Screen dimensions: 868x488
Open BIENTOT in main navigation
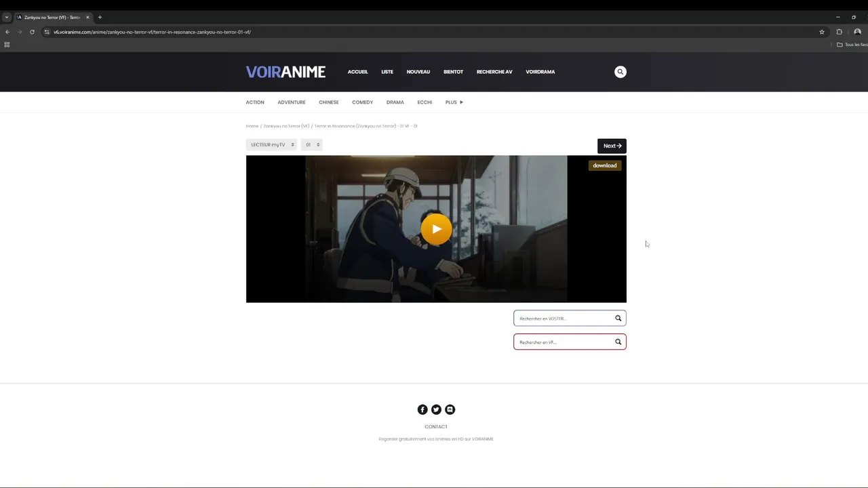[x=453, y=72]
